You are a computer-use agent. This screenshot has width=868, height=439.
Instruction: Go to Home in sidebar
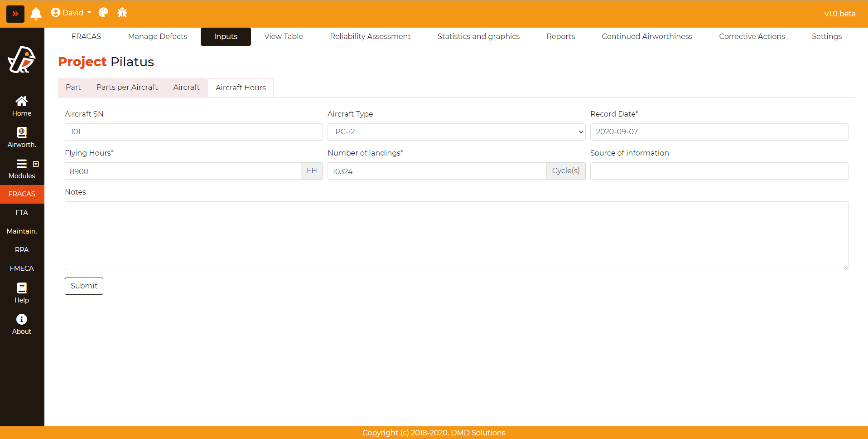(x=22, y=106)
